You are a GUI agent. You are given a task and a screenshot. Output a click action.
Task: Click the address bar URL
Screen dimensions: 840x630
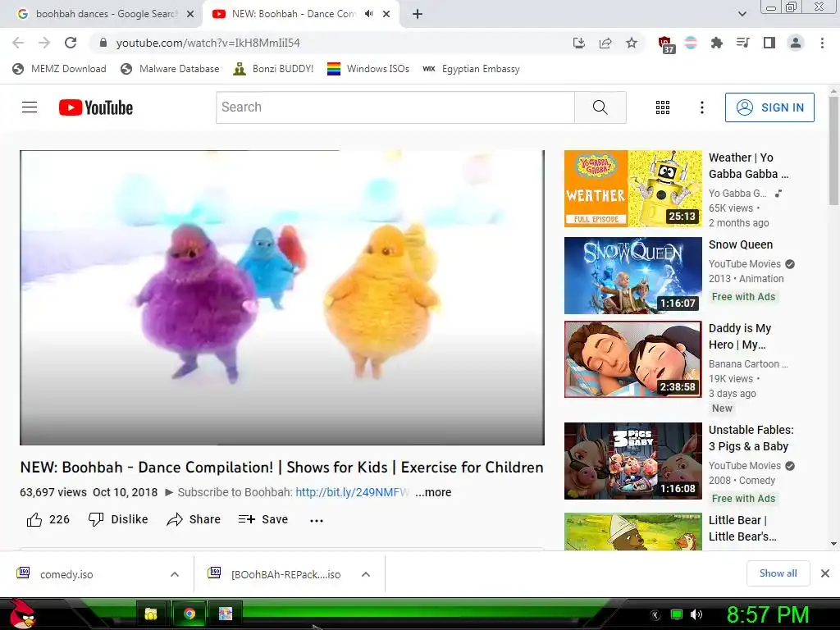[208, 43]
